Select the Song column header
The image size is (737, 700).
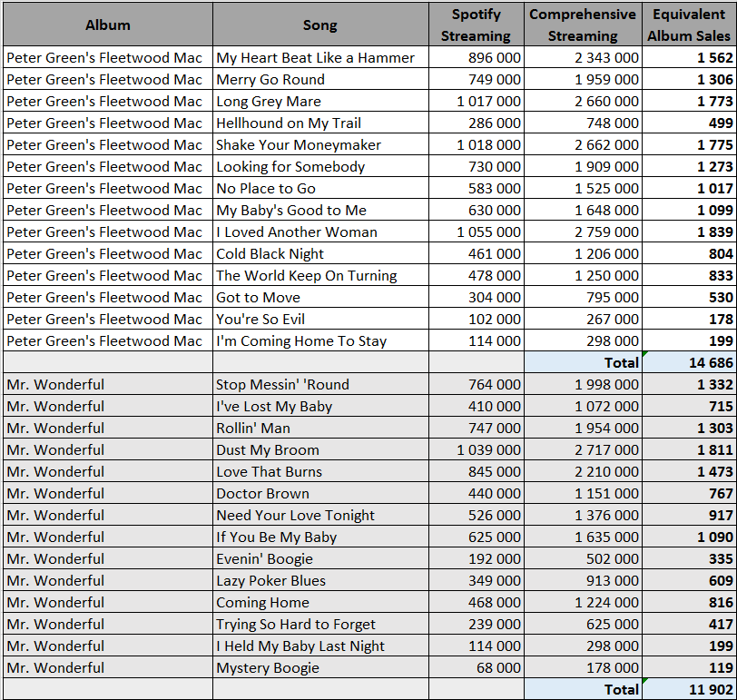(x=320, y=25)
